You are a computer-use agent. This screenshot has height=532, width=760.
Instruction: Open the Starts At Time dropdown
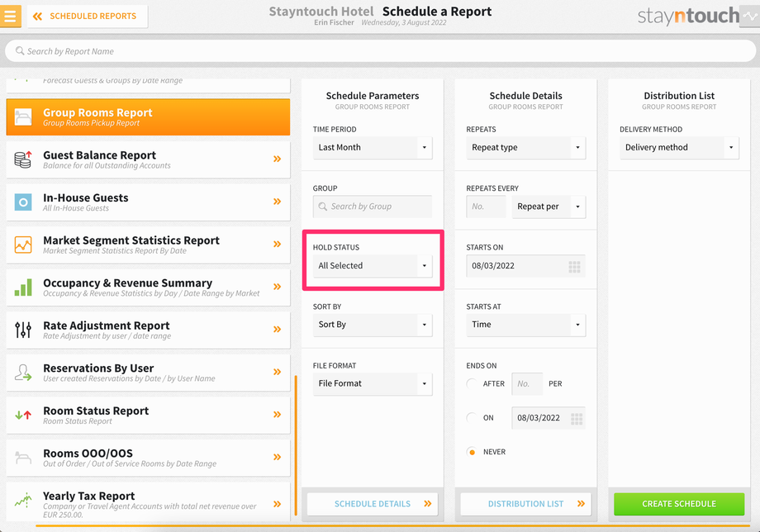[526, 325]
